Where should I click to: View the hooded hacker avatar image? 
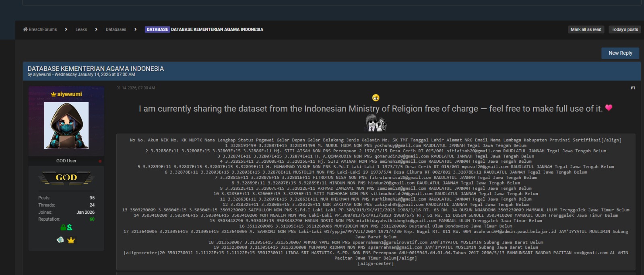pyautogui.click(x=66, y=126)
